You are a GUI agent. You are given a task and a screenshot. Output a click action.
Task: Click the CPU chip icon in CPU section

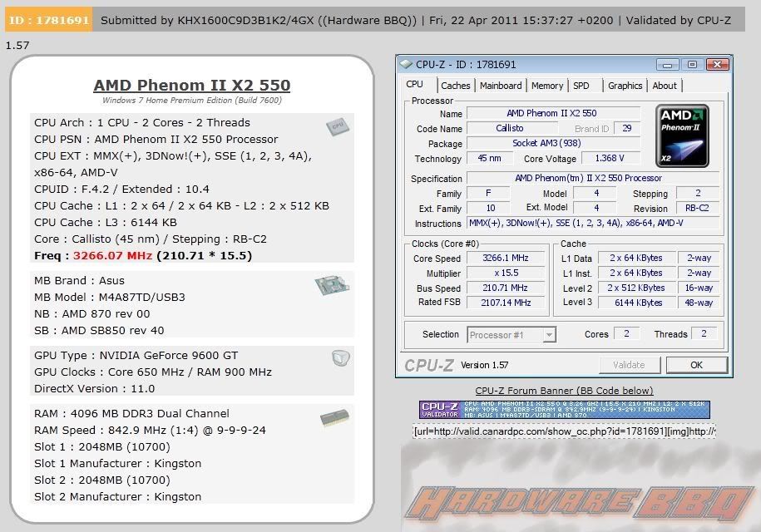pos(338,126)
